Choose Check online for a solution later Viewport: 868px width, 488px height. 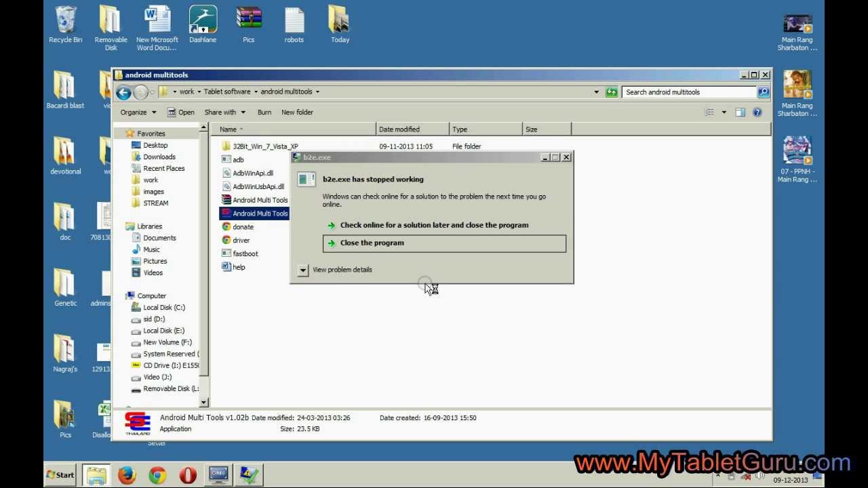[x=434, y=225]
